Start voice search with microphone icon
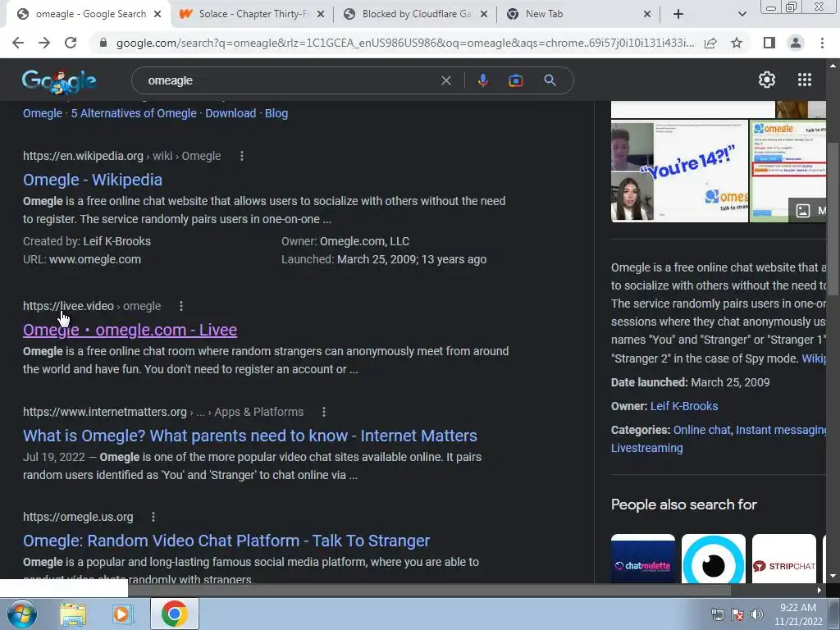 point(482,80)
